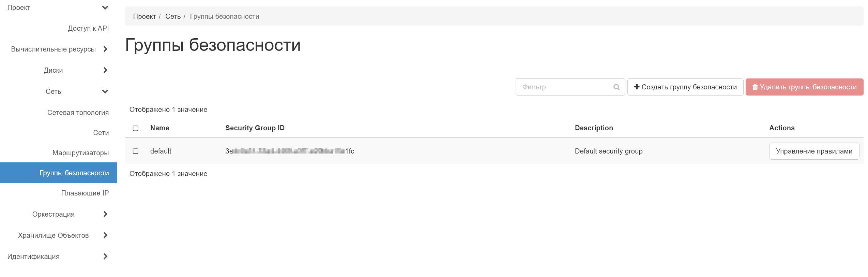This screenshot has height=277, width=868.
Task: Click Создать группу безопасности
Action: (x=685, y=87)
